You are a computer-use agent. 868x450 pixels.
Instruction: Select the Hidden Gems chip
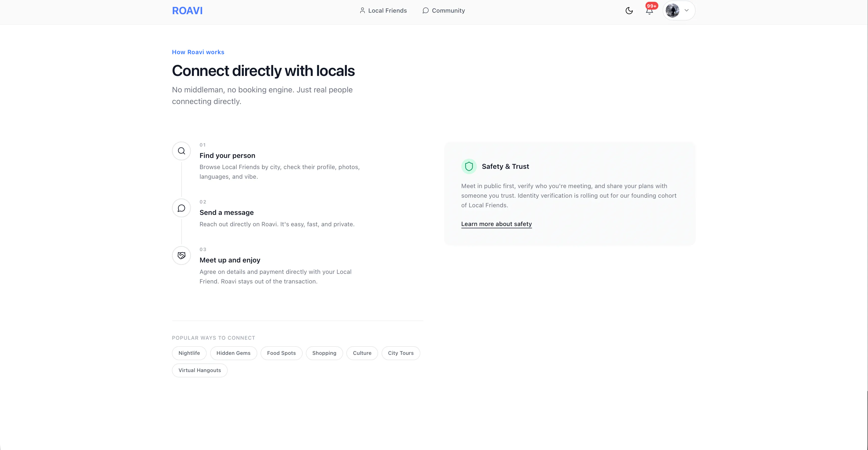click(x=233, y=353)
